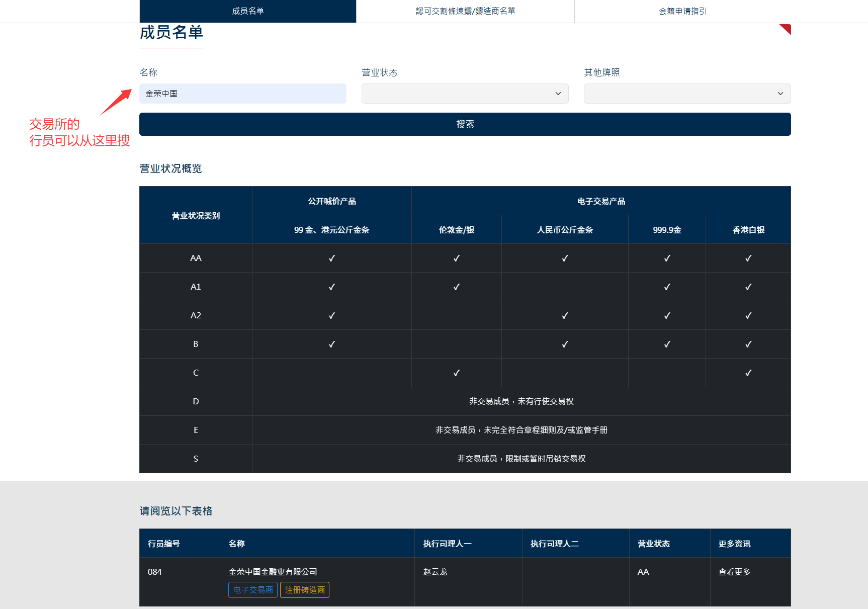
Task: Click the 名称 column header in member table
Action: [x=317, y=543]
